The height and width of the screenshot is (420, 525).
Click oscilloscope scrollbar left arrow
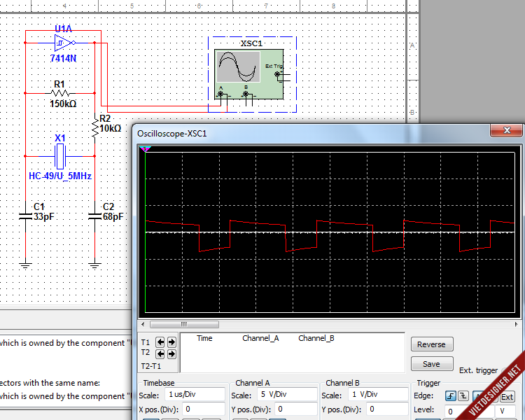click(143, 324)
